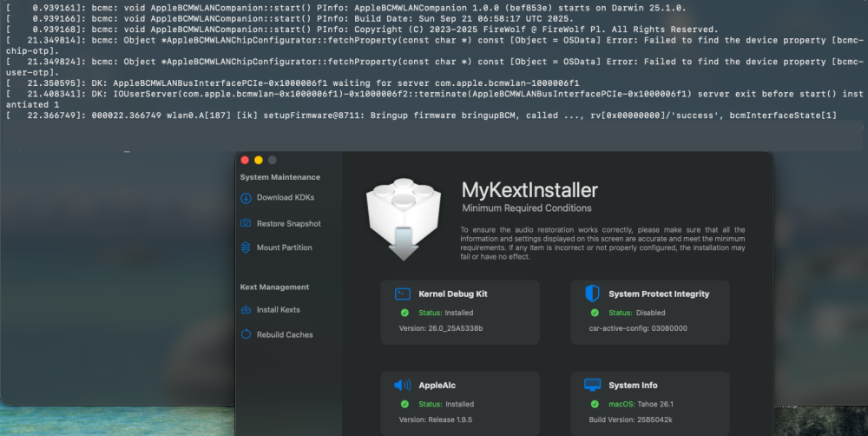Viewport: 868px width, 436px height.
Task: Click the Restore Snapshot camera icon
Action: (x=246, y=222)
